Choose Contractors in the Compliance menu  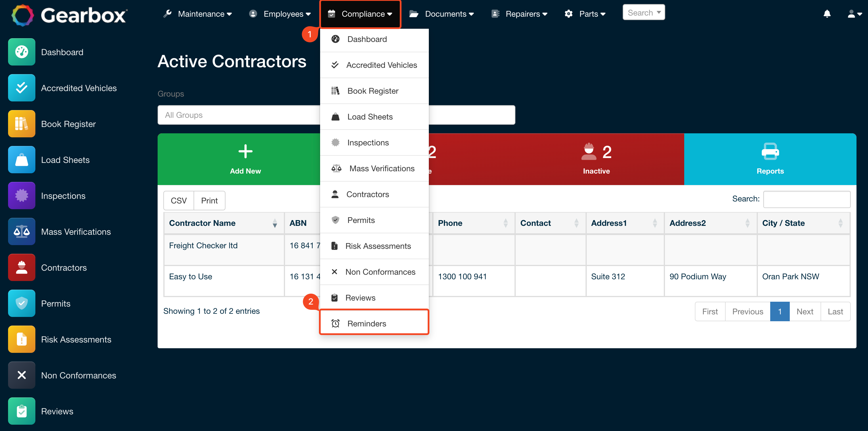tap(368, 194)
